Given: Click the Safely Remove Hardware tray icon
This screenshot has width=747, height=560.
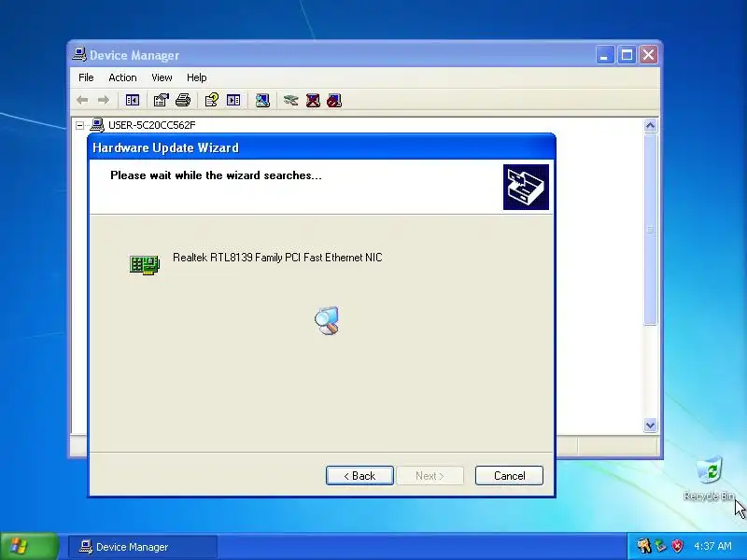Looking at the screenshot, I should pos(660,546).
